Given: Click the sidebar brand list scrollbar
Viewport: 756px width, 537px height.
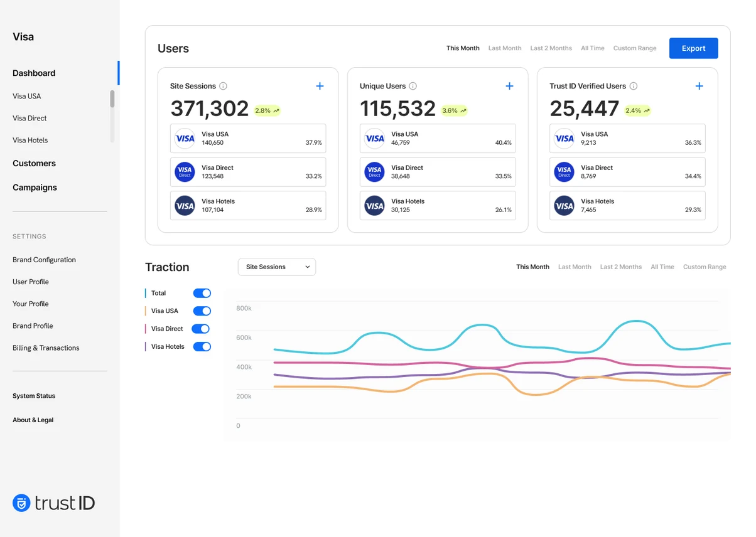Looking at the screenshot, I should [112, 98].
